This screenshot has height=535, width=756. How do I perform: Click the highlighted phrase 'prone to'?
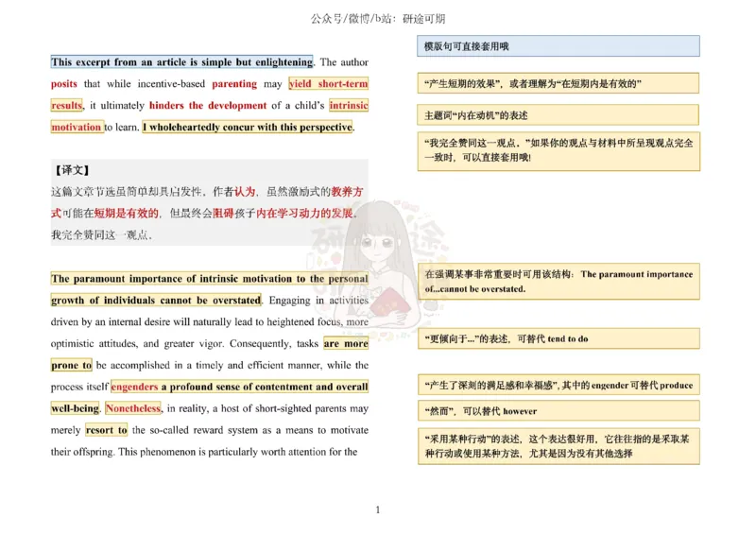pos(72,365)
